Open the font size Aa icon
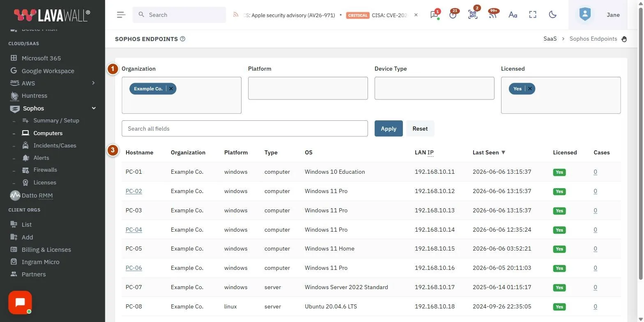Image resolution: width=644 pixels, height=322 pixels. tap(513, 15)
